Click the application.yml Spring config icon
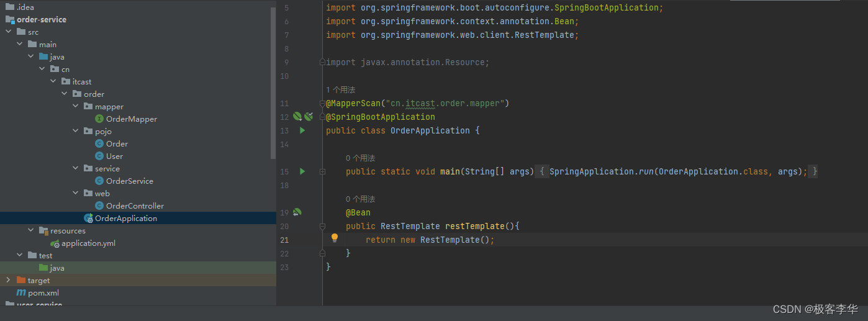This screenshot has height=321, width=868. [55, 243]
